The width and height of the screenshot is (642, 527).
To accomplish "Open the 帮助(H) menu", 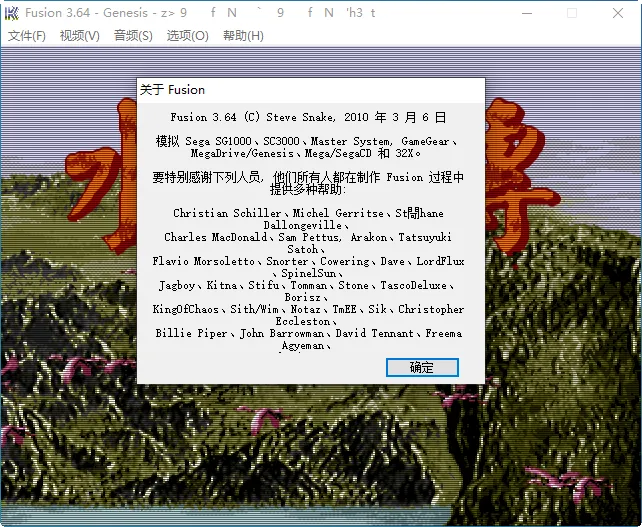I will 243,36.
